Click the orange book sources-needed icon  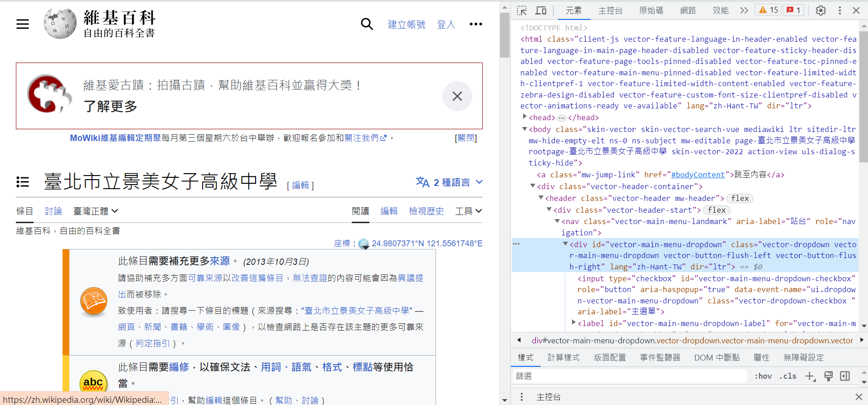click(94, 301)
